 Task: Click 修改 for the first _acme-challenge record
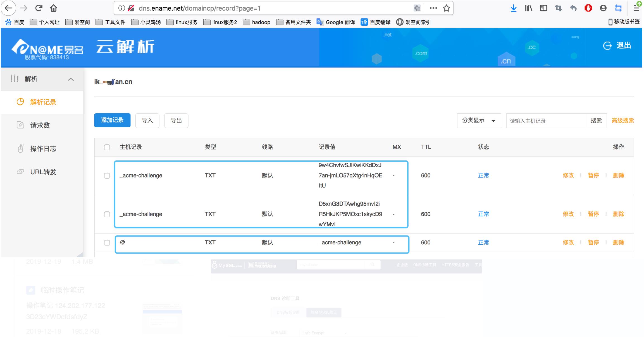568,175
